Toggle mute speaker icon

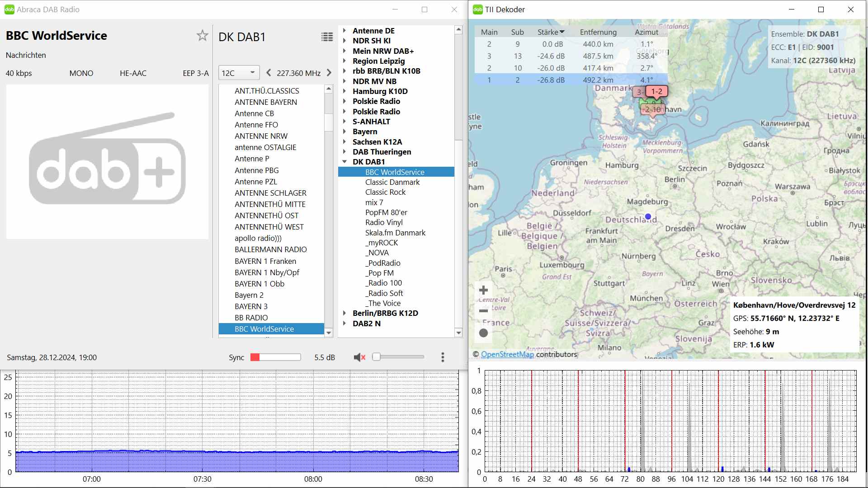pos(359,357)
